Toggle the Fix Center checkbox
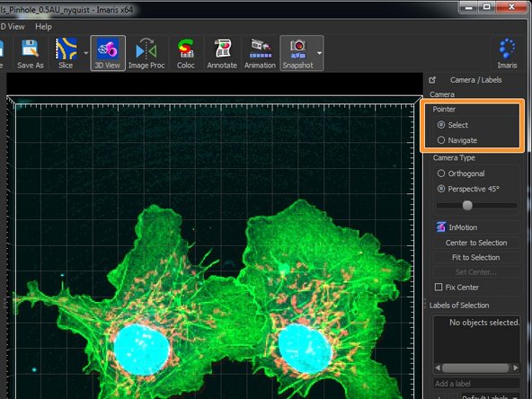This screenshot has height=399, width=532. click(x=439, y=287)
